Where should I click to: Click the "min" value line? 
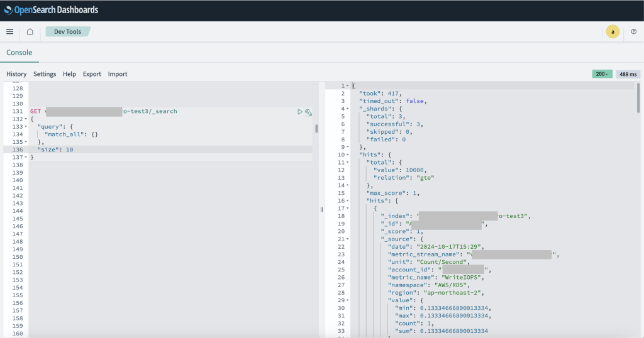pos(443,308)
